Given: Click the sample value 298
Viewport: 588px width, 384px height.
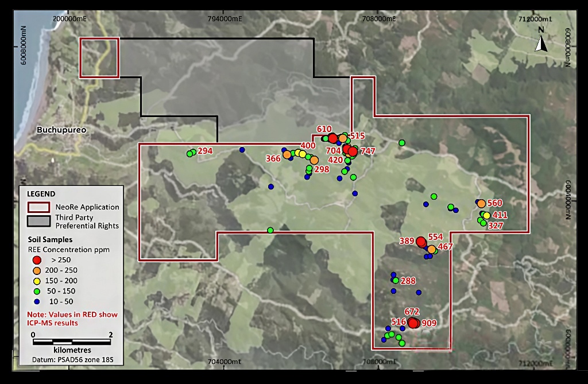Looking at the screenshot, I should point(322,169).
